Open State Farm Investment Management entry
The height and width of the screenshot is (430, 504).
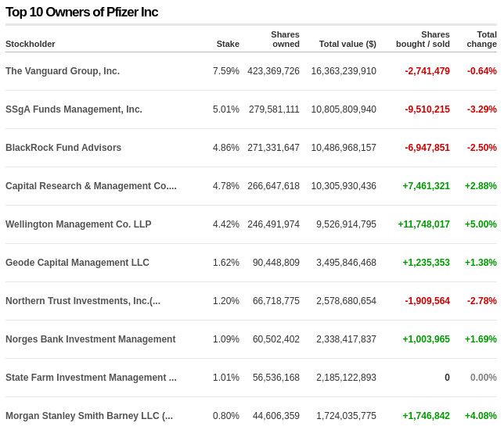pyautogui.click(x=91, y=378)
